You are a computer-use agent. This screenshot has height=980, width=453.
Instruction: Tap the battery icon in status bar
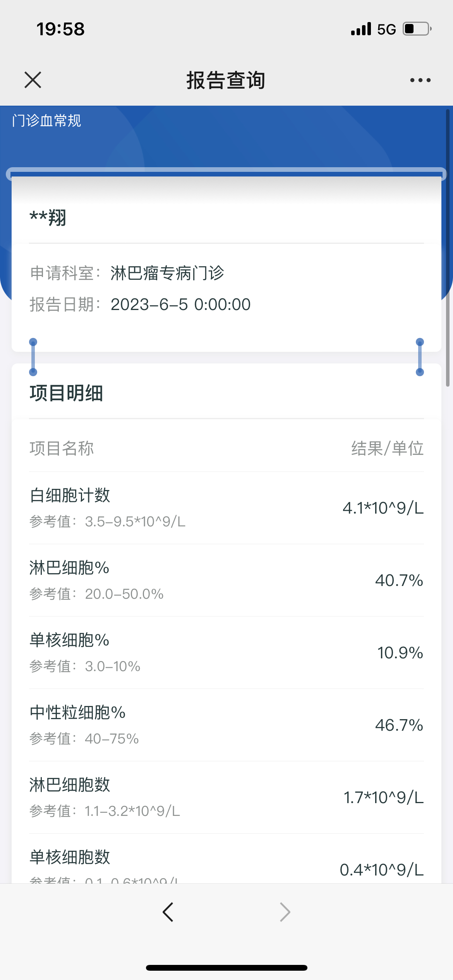pyautogui.click(x=417, y=29)
